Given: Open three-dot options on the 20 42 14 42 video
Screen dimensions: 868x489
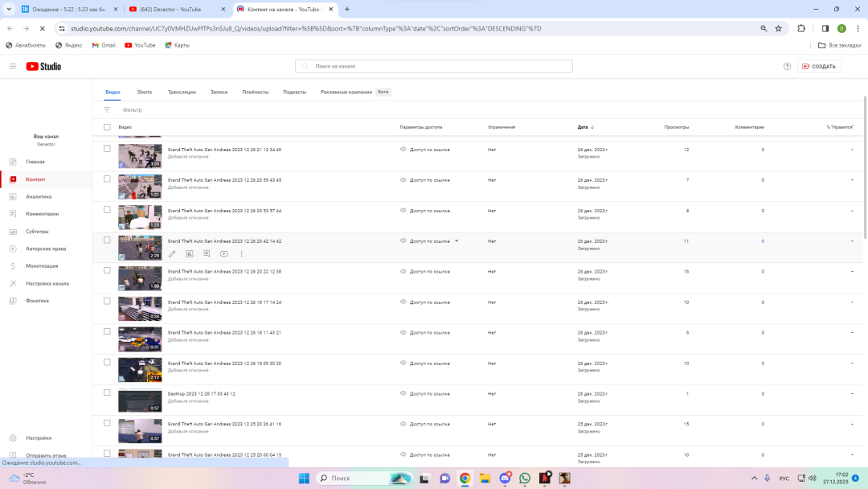Looking at the screenshot, I should [x=241, y=253].
